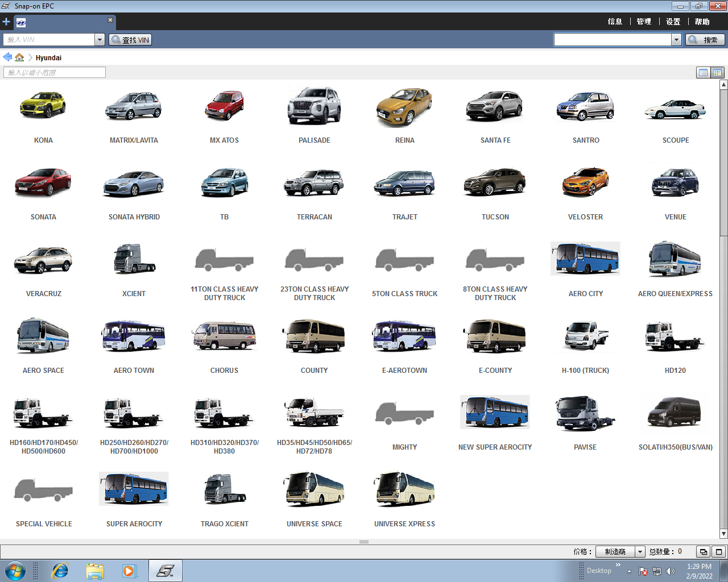Expand the VIN input dropdown arrow
The height and width of the screenshot is (582, 728).
[x=100, y=40]
